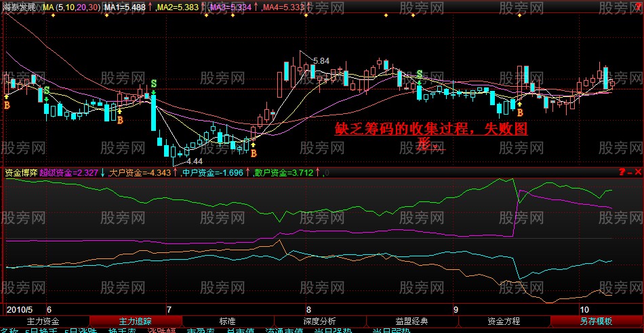The height and width of the screenshot is (333, 644).
Task: Click the 4.44 low price label
Action: coord(195,161)
